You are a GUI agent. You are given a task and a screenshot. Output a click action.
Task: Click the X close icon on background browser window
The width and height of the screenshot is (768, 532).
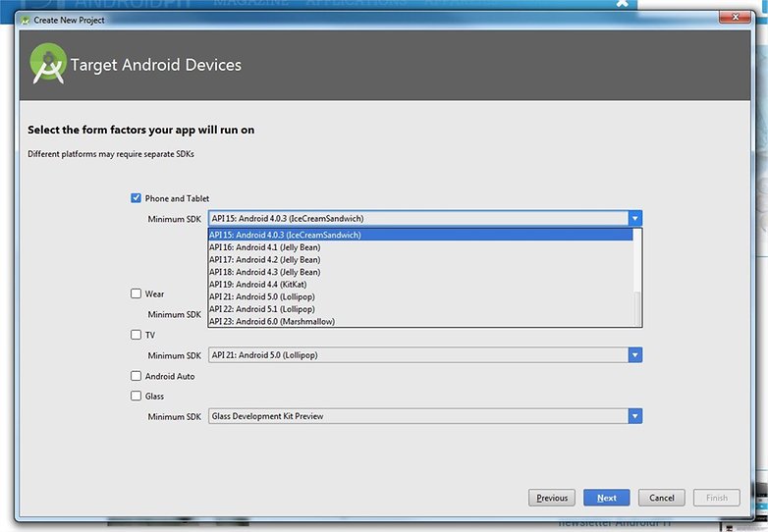click(x=622, y=3)
